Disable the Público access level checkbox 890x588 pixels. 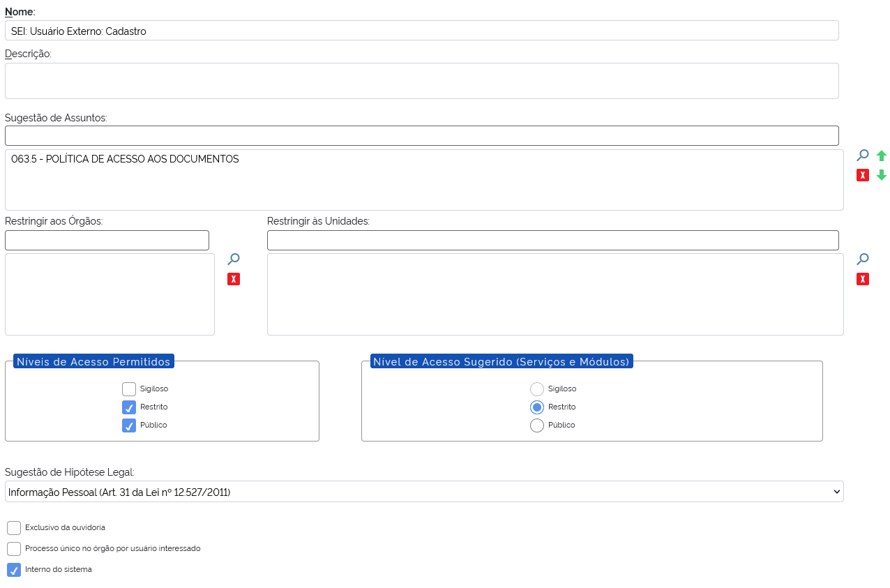point(128,425)
